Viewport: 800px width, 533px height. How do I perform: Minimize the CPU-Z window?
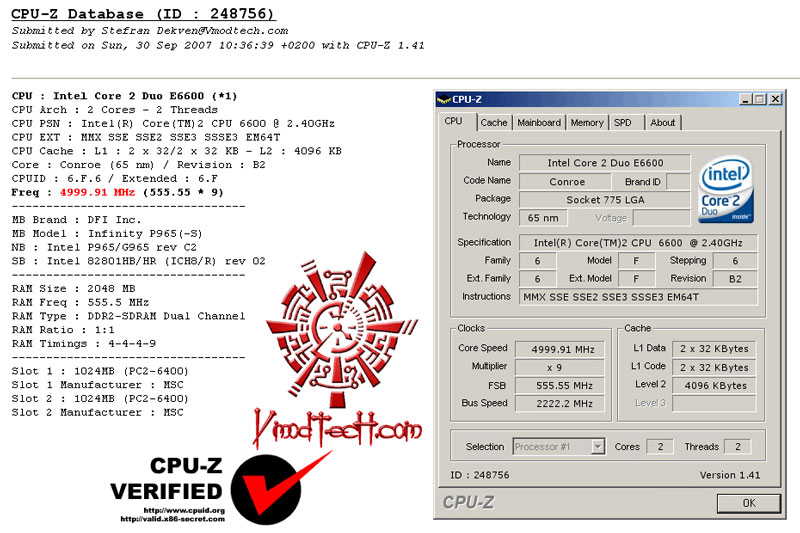click(x=745, y=99)
